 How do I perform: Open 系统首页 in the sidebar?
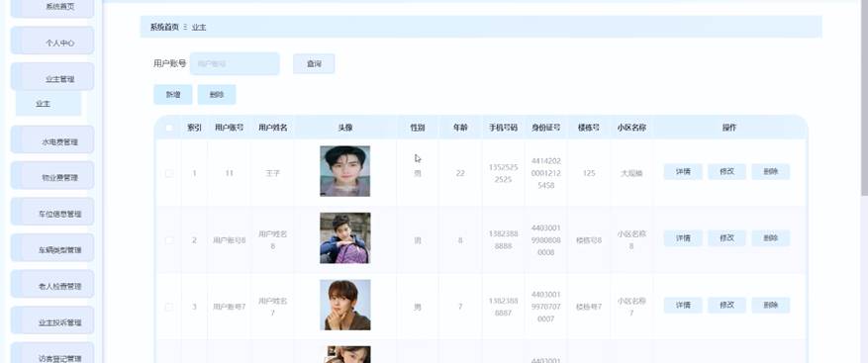click(52, 8)
